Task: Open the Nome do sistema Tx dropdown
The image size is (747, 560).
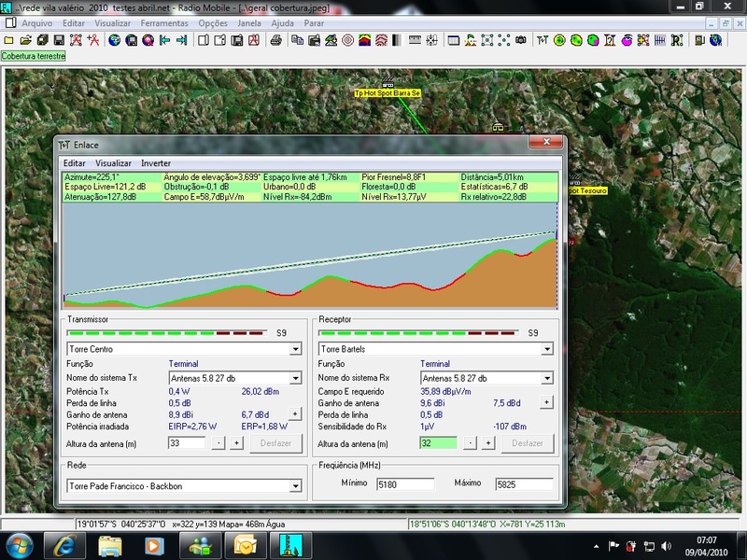Action: click(295, 378)
